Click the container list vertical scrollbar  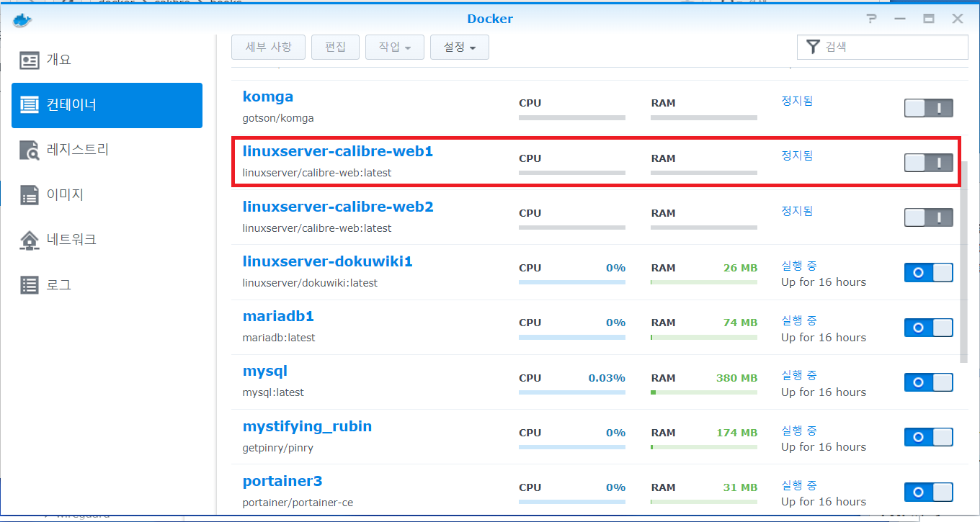click(964, 261)
